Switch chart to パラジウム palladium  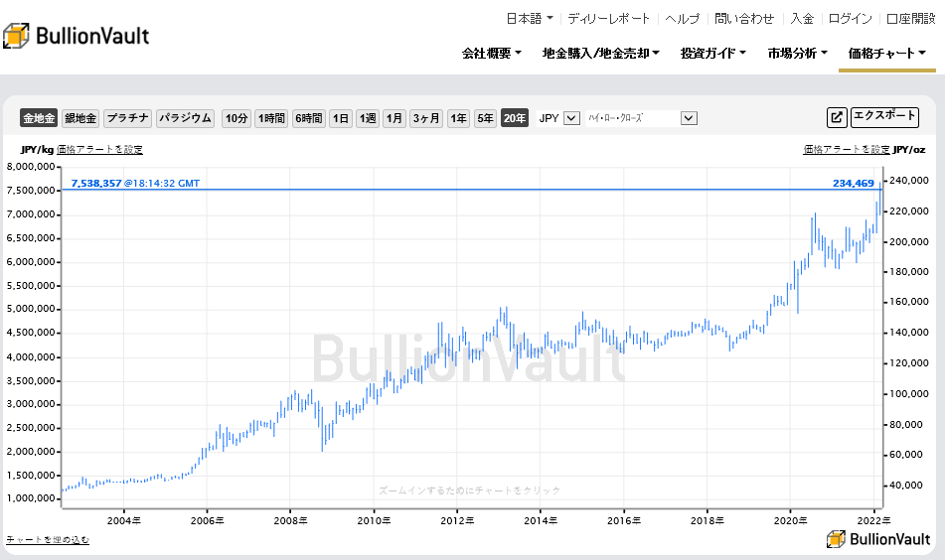pos(186,118)
